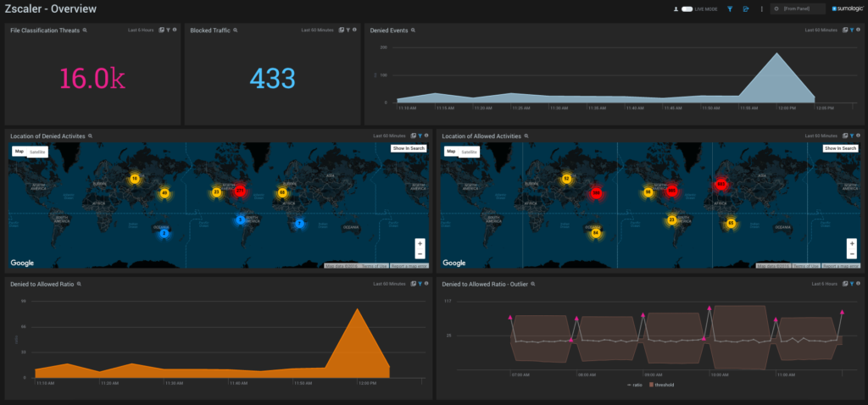Image resolution: width=868 pixels, height=405 pixels.
Task: Click the yellow 52 cluster on allowed map
Action: (x=565, y=179)
